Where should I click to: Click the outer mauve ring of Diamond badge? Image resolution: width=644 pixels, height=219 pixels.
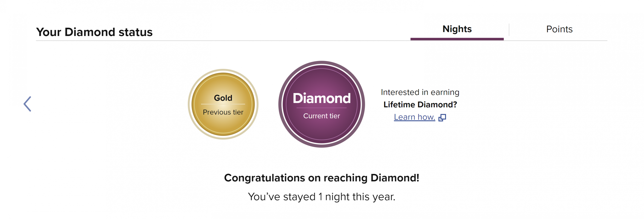pyautogui.click(x=322, y=62)
